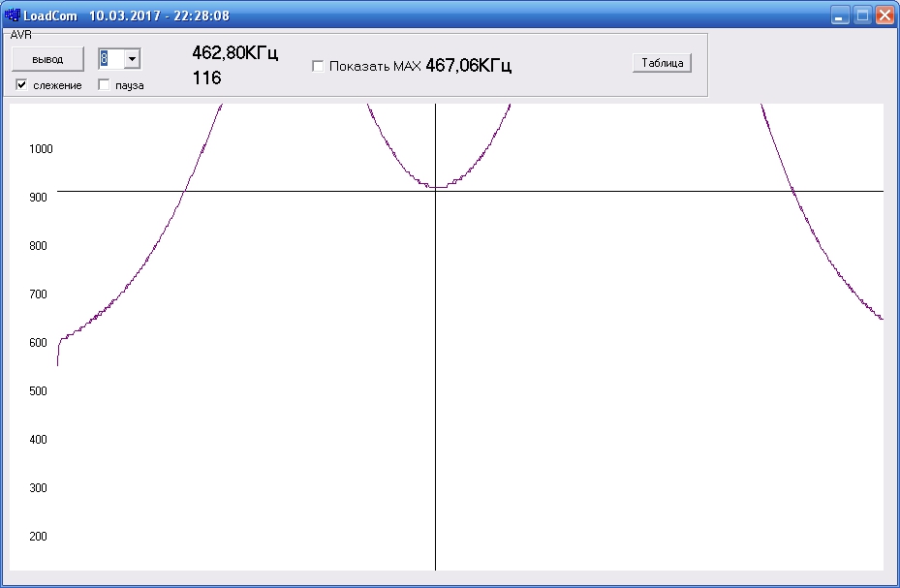Screen dimensions: 900x588
Task: Open the AVR number dropdown arrow
Action: (132, 59)
